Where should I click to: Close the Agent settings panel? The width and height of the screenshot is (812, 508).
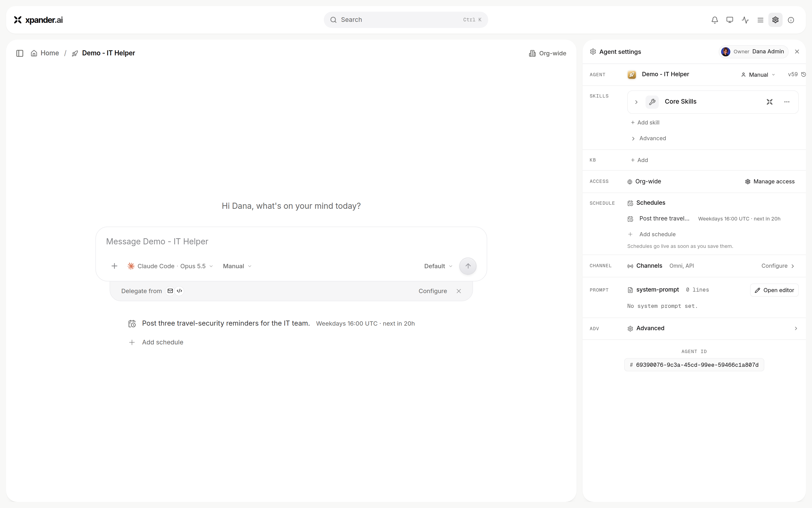797,51
